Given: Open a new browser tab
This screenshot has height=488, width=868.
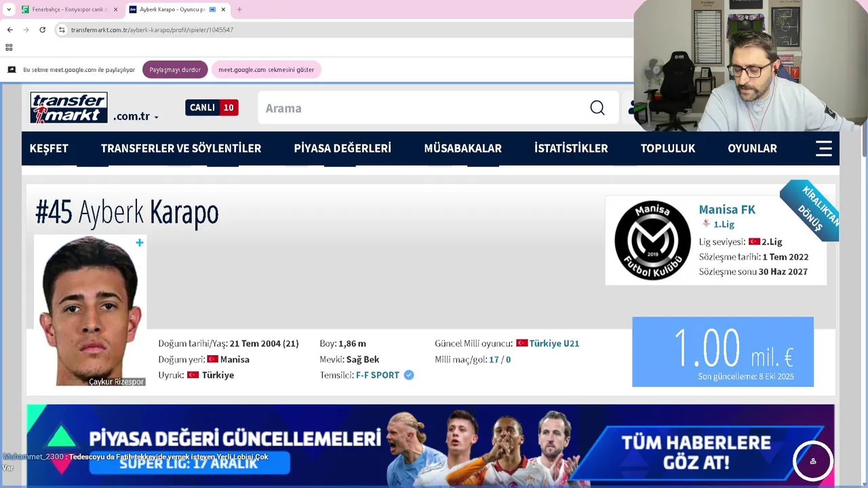Looking at the screenshot, I should [x=239, y=9].
